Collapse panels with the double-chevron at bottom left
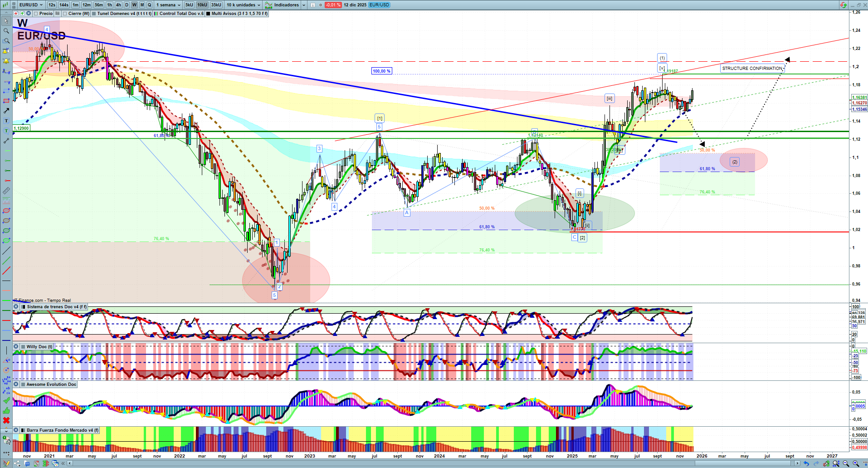The image size is (868, 468). [x=63, y=463]
